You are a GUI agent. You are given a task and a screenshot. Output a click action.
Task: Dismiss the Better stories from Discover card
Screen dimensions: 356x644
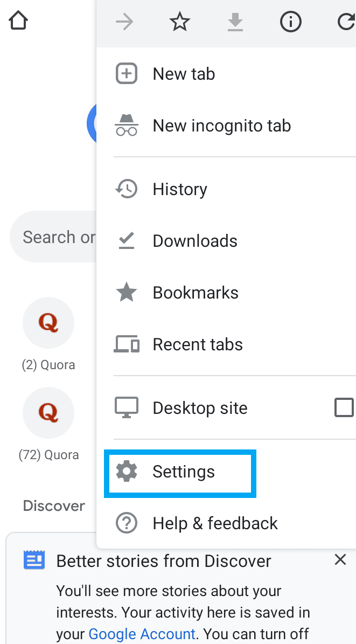coord(340,560)
